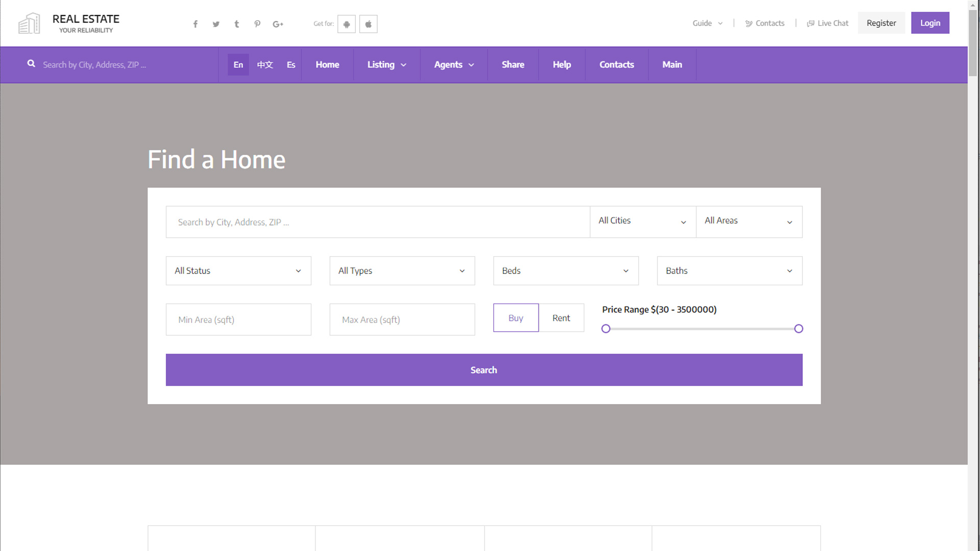Click the Login button

point(929,23)
